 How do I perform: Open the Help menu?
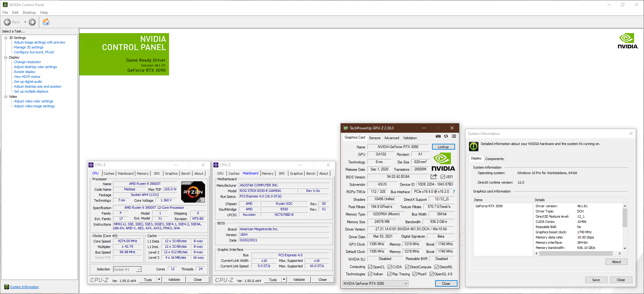point(44,13)
